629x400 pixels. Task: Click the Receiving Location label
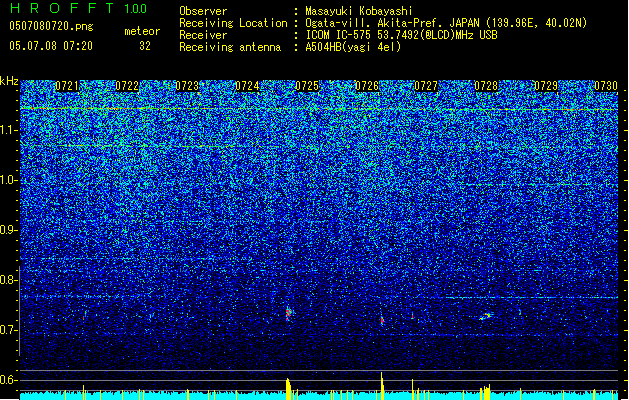(233, 23)
